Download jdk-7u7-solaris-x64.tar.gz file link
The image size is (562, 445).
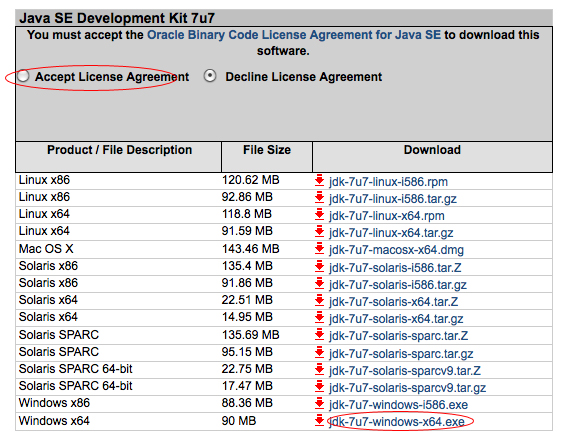[396, 319]
